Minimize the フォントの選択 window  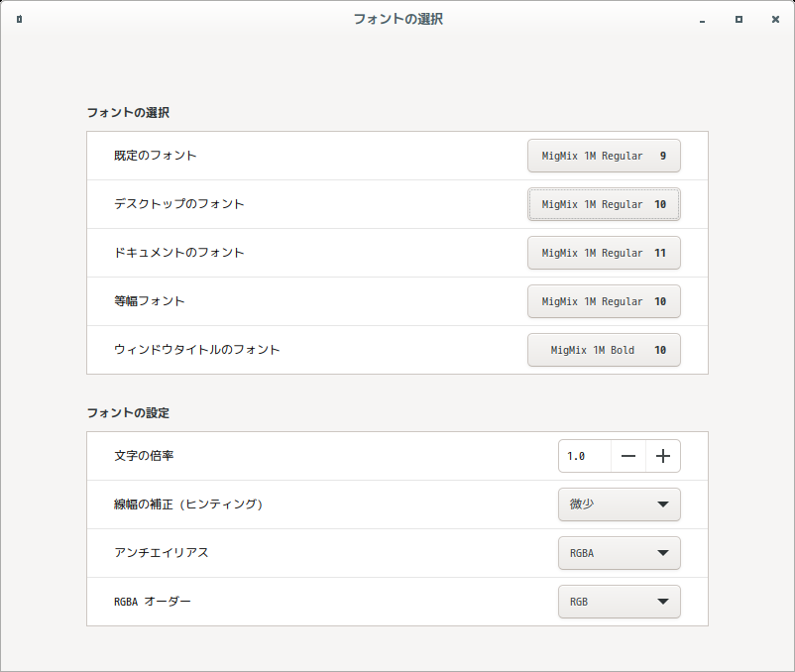click(x=702, y=20)
